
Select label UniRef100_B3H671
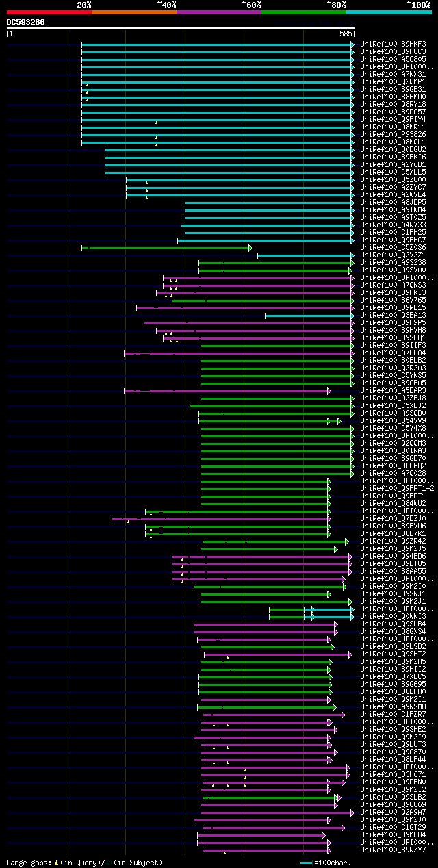[393, 775]
